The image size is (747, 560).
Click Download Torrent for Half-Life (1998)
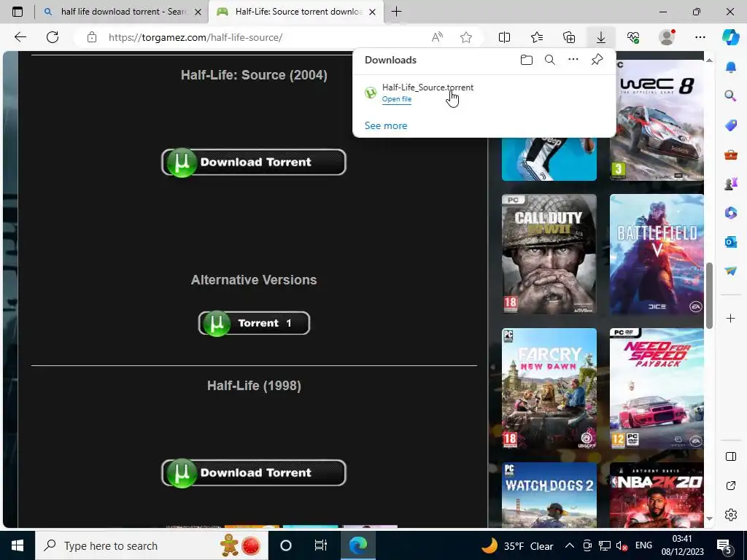254,472
